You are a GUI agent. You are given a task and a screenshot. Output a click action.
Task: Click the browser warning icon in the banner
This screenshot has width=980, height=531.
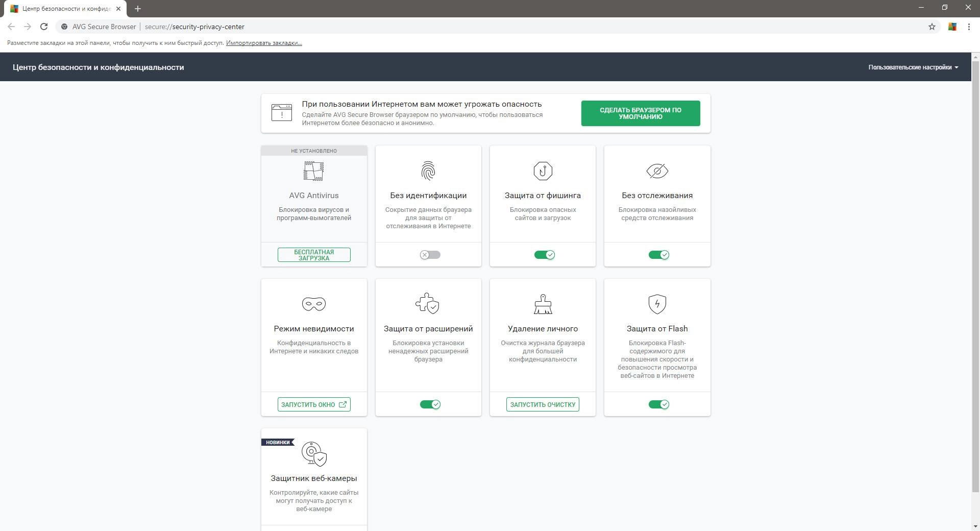click(x=282, y=112)
